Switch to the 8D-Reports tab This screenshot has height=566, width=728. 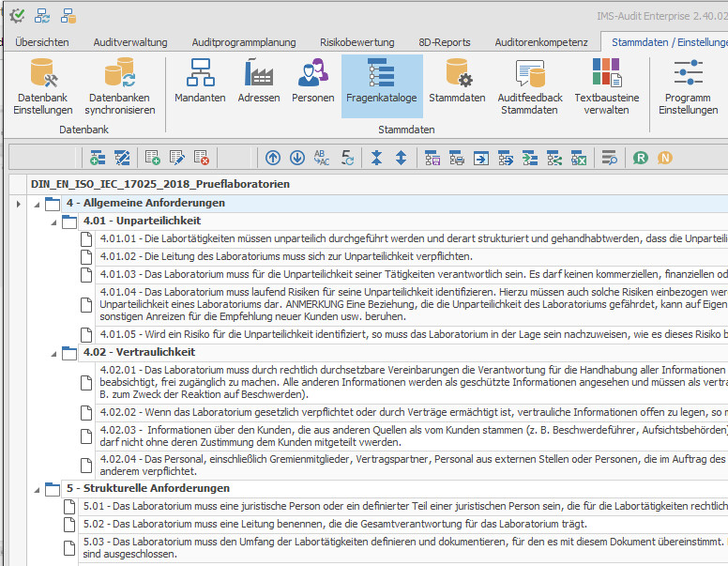[445, 42]
